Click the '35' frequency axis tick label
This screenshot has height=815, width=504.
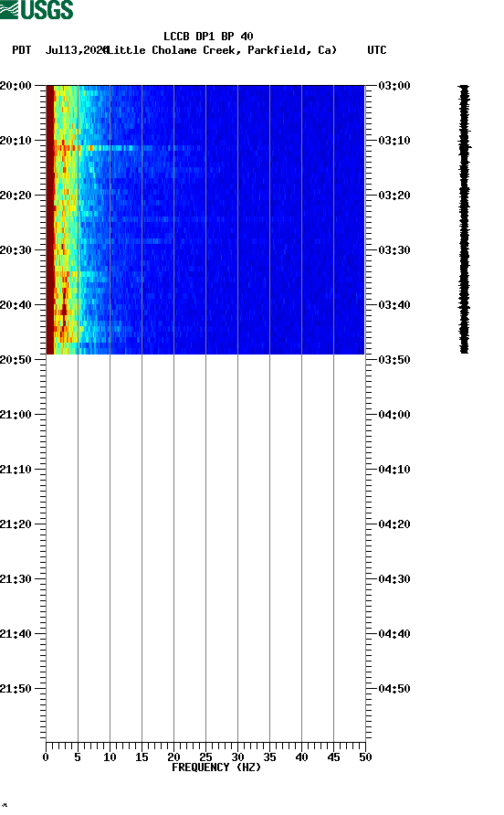coord(269,757)
